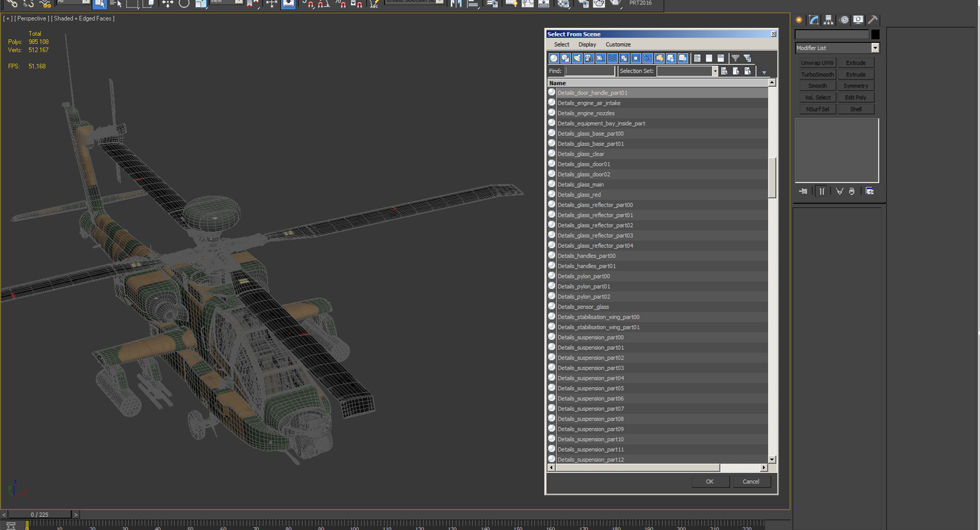Open the [Perspective] viewport label menu
The height and width of the screenshot is (530, 980).
31,19
